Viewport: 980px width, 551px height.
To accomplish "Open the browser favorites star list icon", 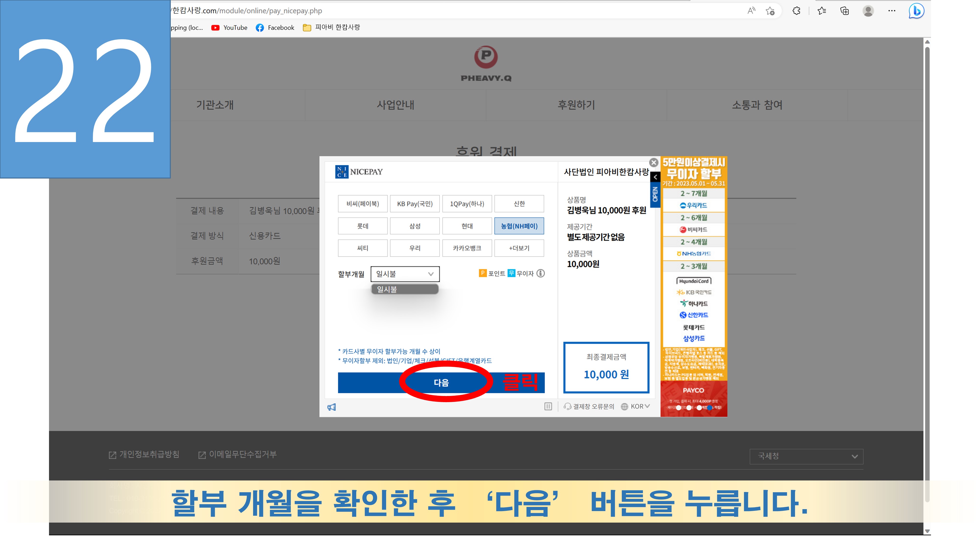I will [821, 11].
